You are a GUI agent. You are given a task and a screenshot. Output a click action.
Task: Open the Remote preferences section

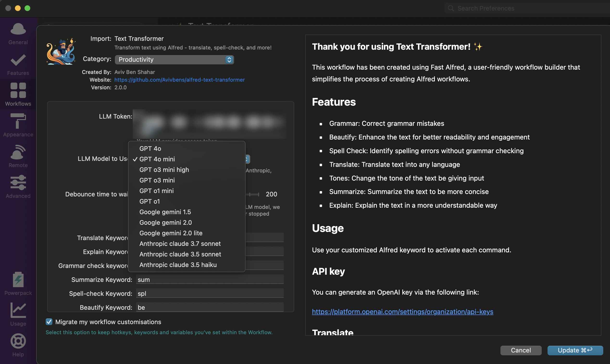tap(18, 156)
